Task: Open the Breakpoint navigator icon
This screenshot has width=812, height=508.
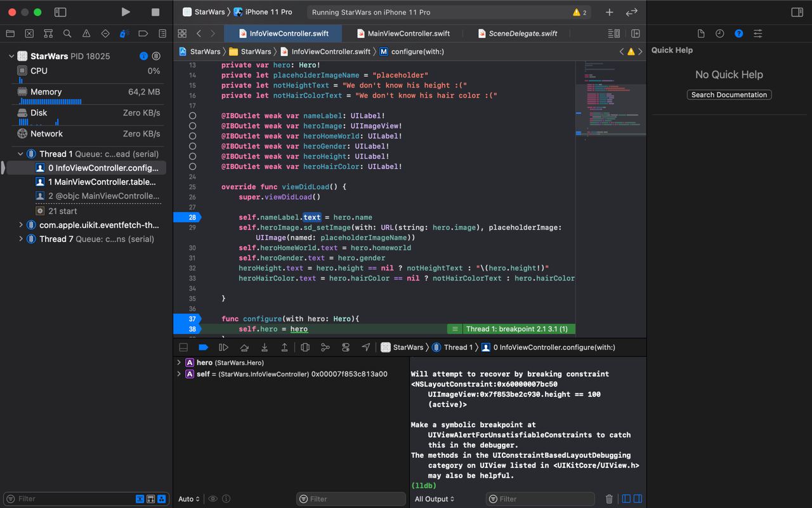Action: click(143, 34)
